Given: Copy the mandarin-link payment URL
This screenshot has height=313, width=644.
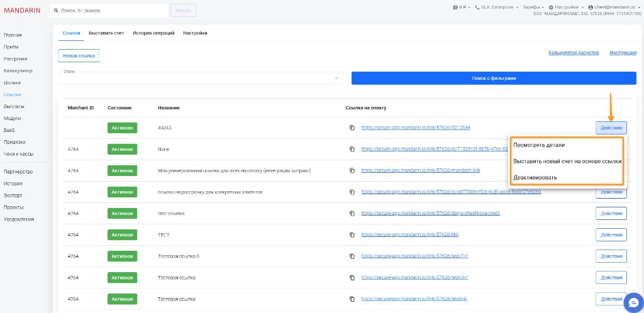Looking at the screenshot, I should (x=352, y=170).
